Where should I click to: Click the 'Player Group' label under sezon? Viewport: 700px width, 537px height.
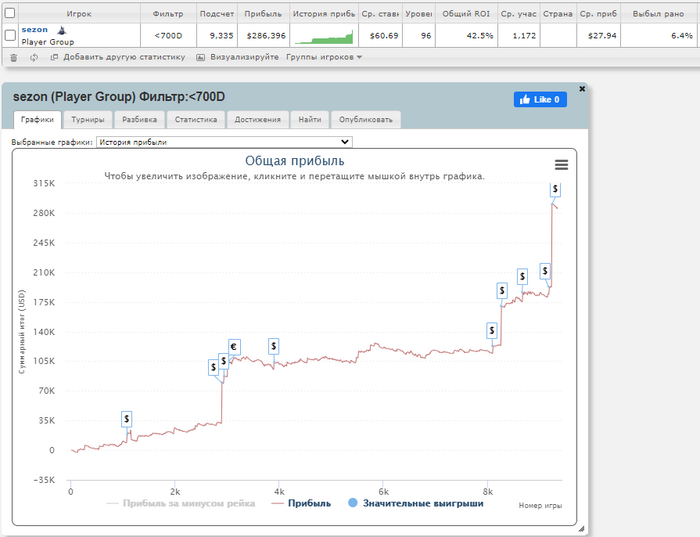(x=48, y=42)
